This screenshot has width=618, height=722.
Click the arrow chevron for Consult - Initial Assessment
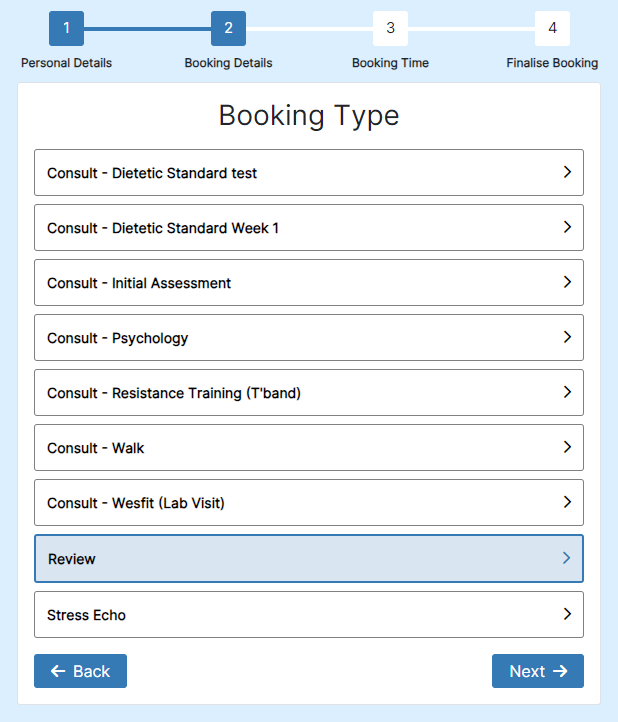click(567, 282)
